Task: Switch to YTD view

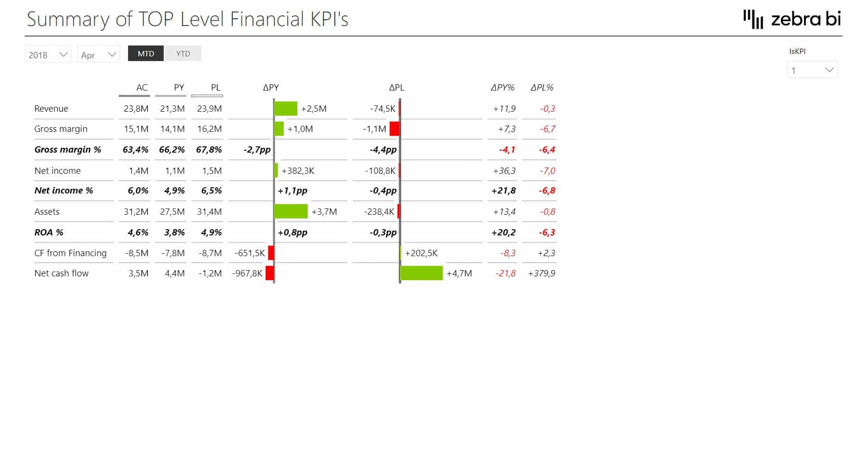Action: 183,53
